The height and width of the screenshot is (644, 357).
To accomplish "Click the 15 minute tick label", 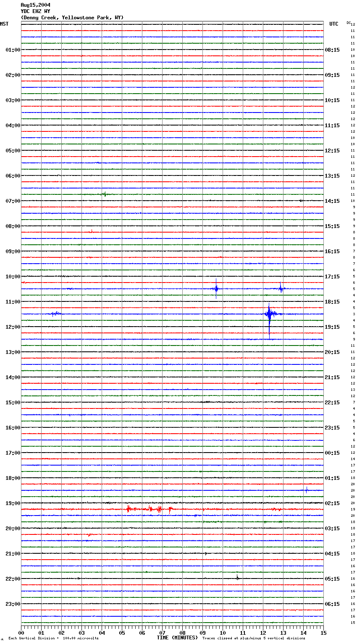I will pyautogui.click(x=323, y=633).
